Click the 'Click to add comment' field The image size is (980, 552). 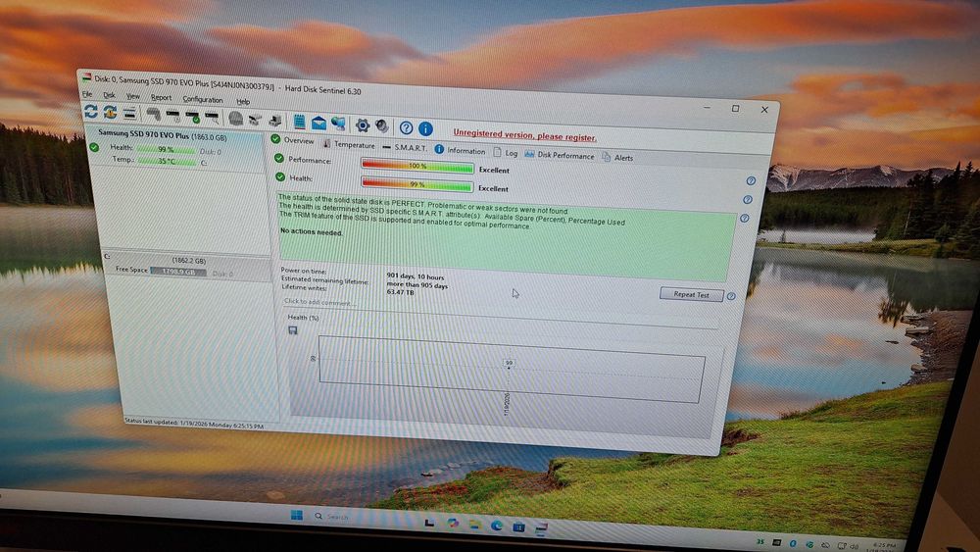click(318, 302)
